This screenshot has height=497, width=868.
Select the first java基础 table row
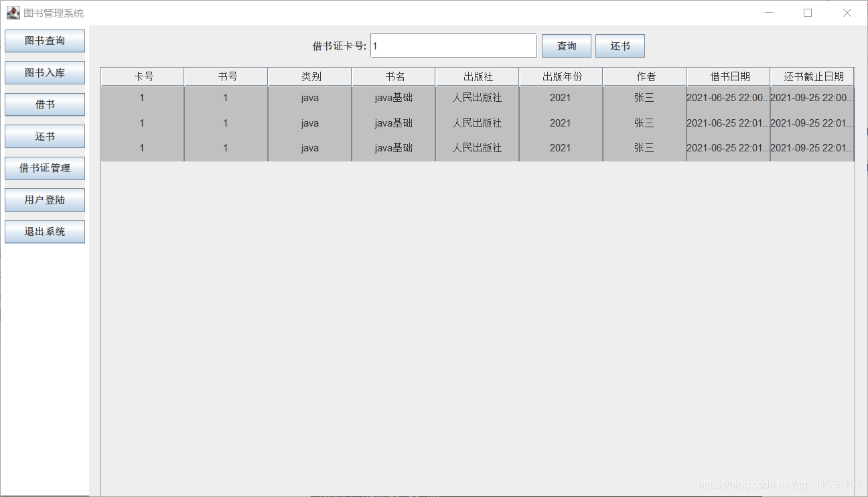(x=393, y=97)
